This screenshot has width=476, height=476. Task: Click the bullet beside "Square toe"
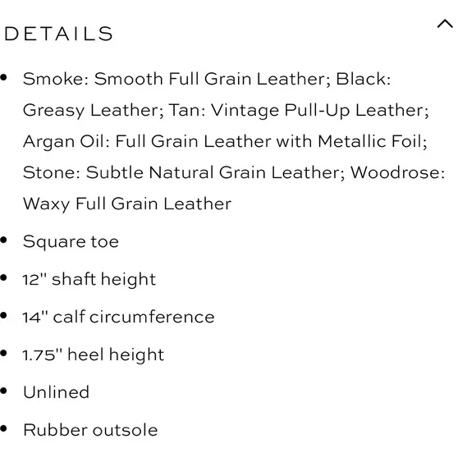tap(3, 240)
